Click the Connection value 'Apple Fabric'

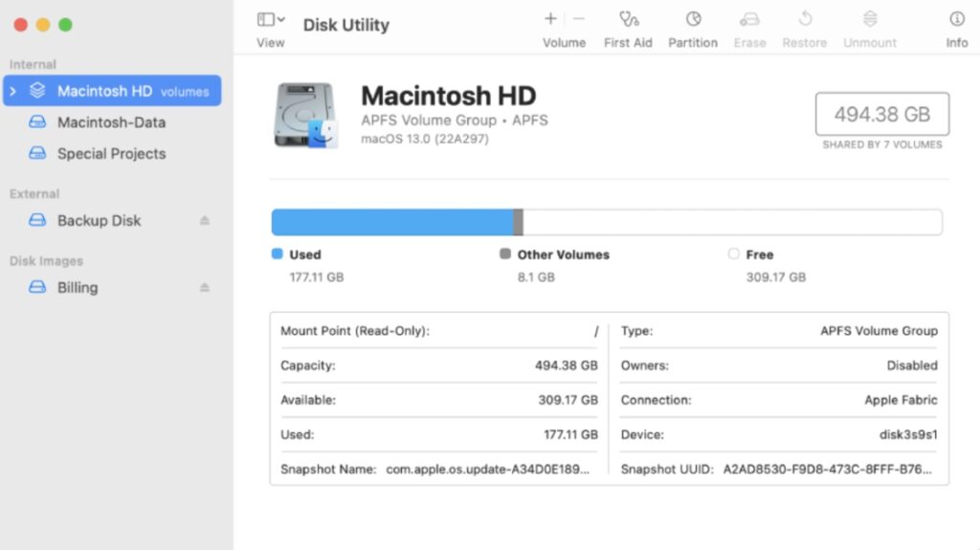(x=901, y=400)
